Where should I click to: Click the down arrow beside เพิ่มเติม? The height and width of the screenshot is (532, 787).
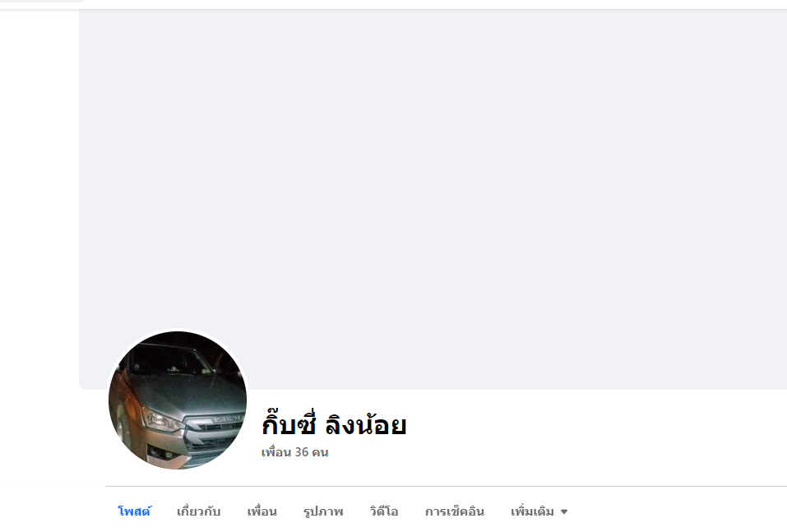[x=563, y=512]
